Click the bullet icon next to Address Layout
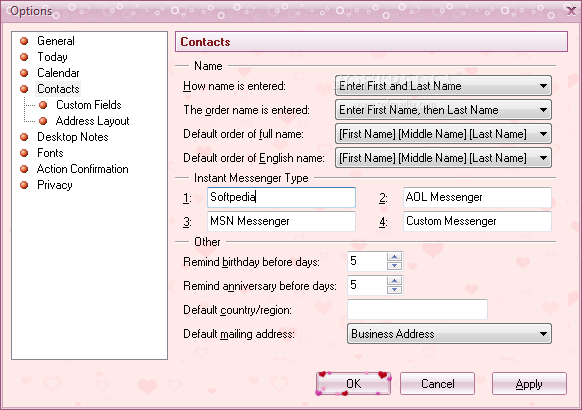 (x=43, y=121)
